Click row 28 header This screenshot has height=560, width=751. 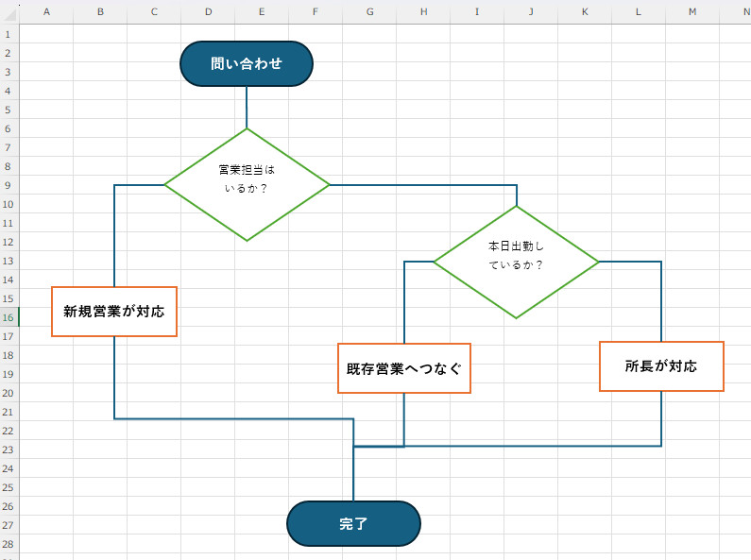(x=9, y=544)
